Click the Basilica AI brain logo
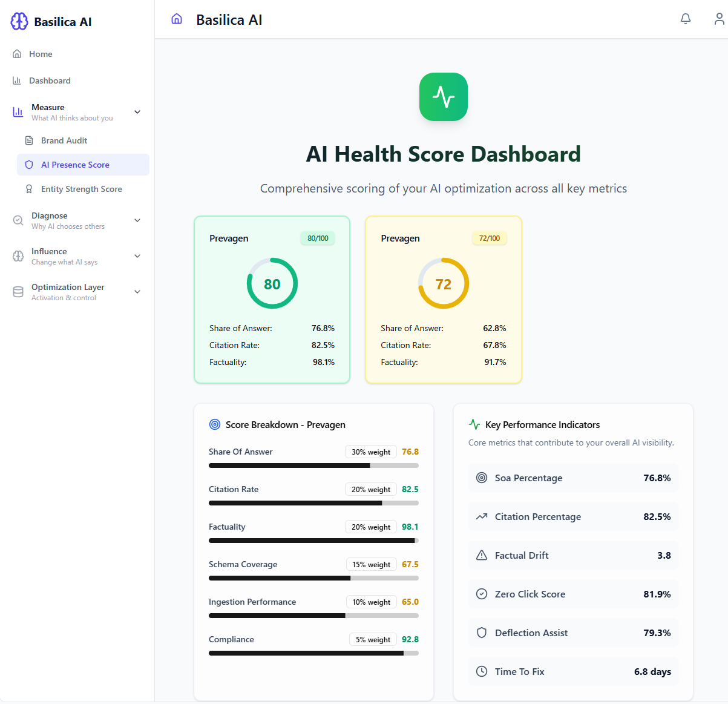This screenshot has height=704, width=728. (x=19, y=21)
